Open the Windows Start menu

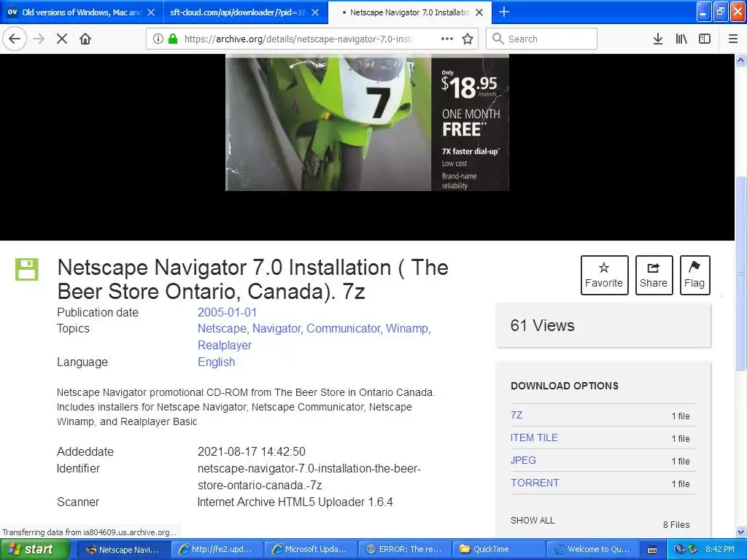click(x=35, y=549)
